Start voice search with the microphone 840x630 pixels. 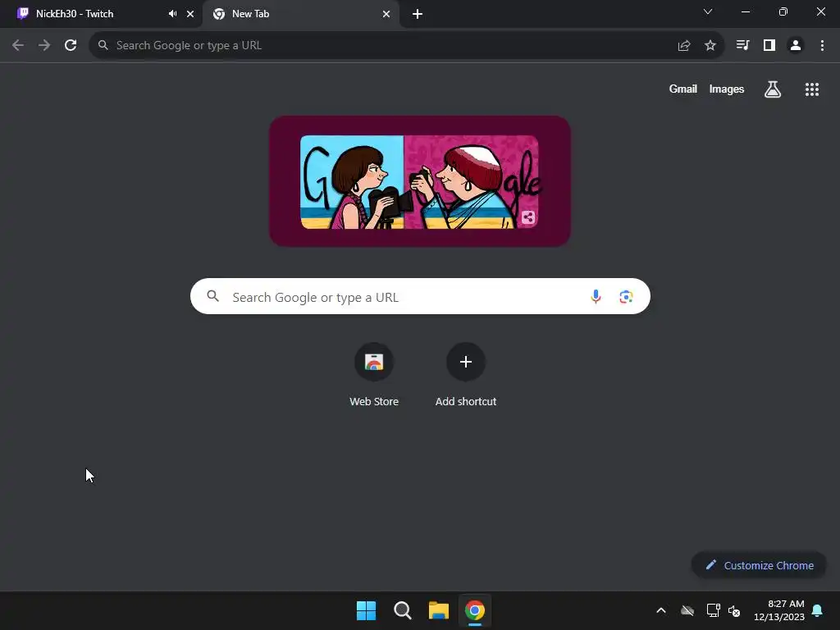pos(596,296)
